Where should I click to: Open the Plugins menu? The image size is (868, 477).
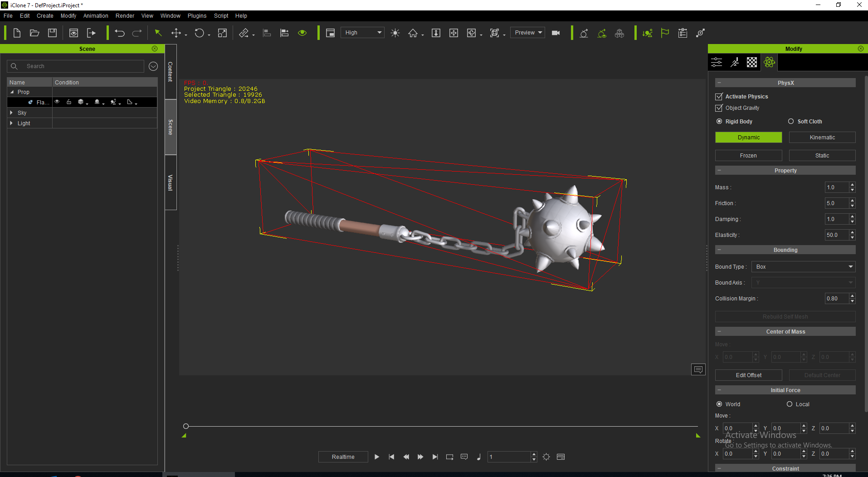[x=197, y=16]
